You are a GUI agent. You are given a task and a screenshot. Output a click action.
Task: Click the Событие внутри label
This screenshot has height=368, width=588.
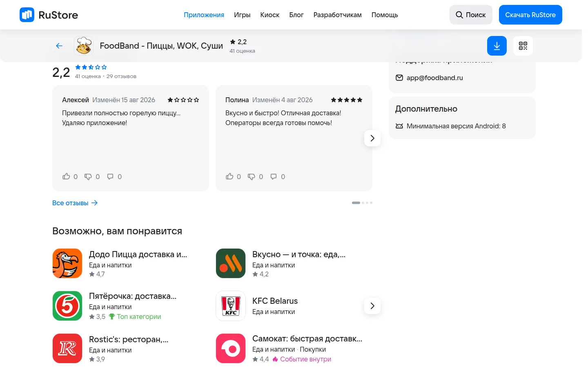(302, 359)
